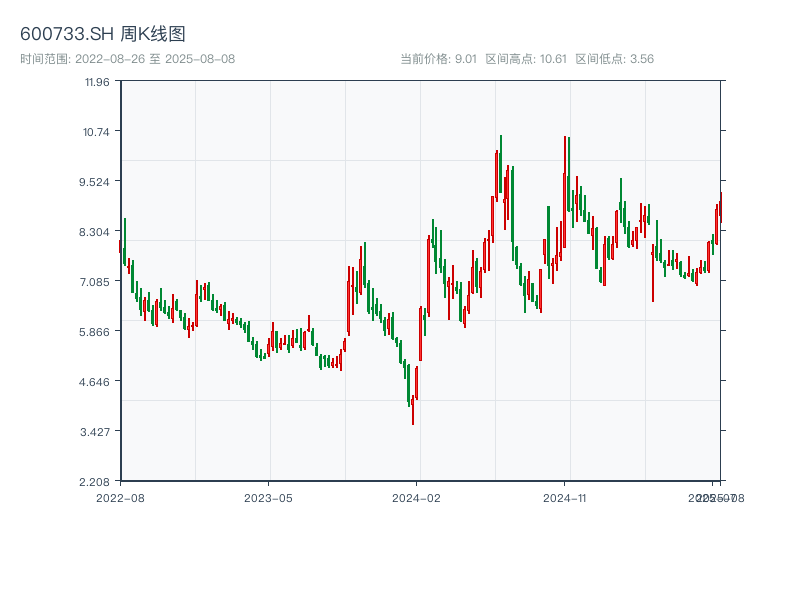Click the chart title 600733.SH 周K线图
The image size is (800, 600).
[103, 34]
